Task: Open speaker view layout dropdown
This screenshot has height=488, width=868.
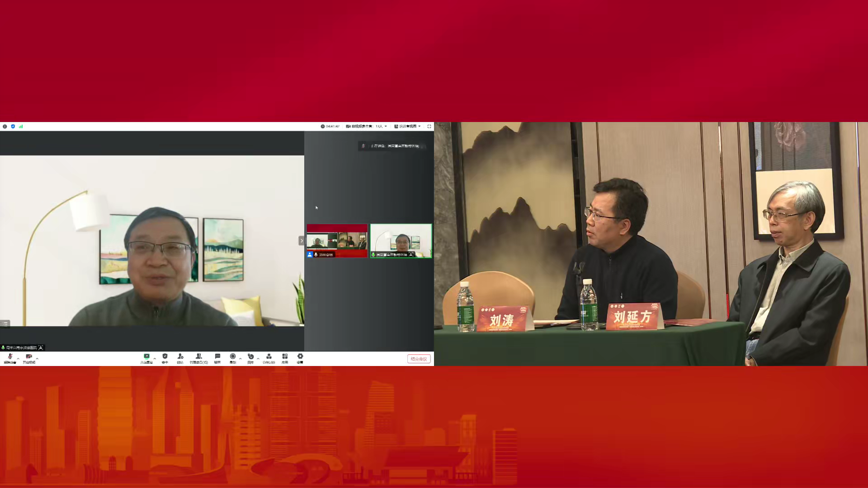Action: click(407, 127)
